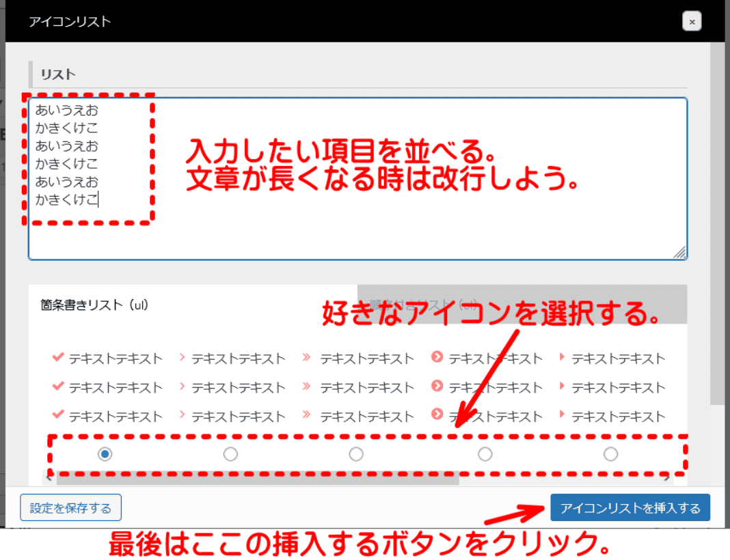Screen dimensions: 730x560
Task: Select the radio button under the triangle caret style
Action: tap(610, 453)
